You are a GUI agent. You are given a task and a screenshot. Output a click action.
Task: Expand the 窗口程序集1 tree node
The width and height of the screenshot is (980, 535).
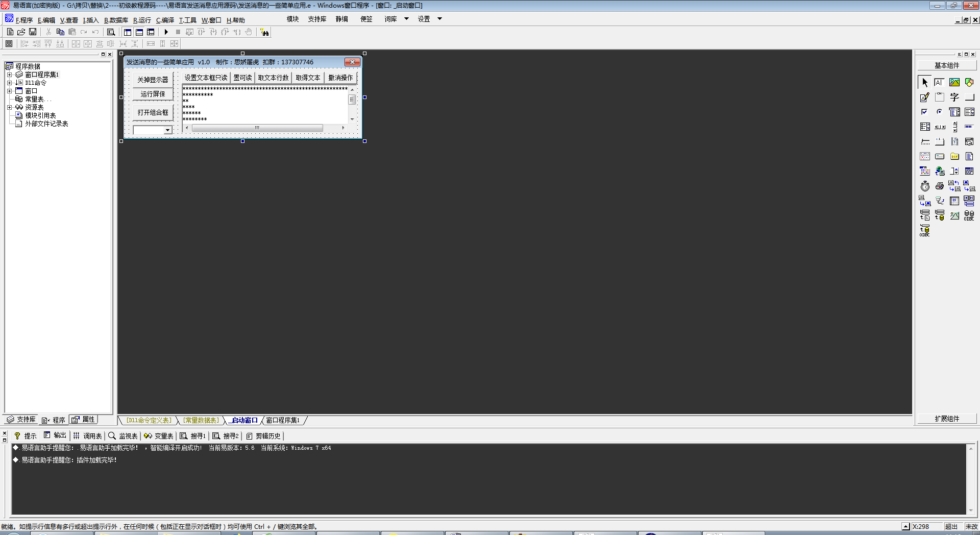point(9,75)
